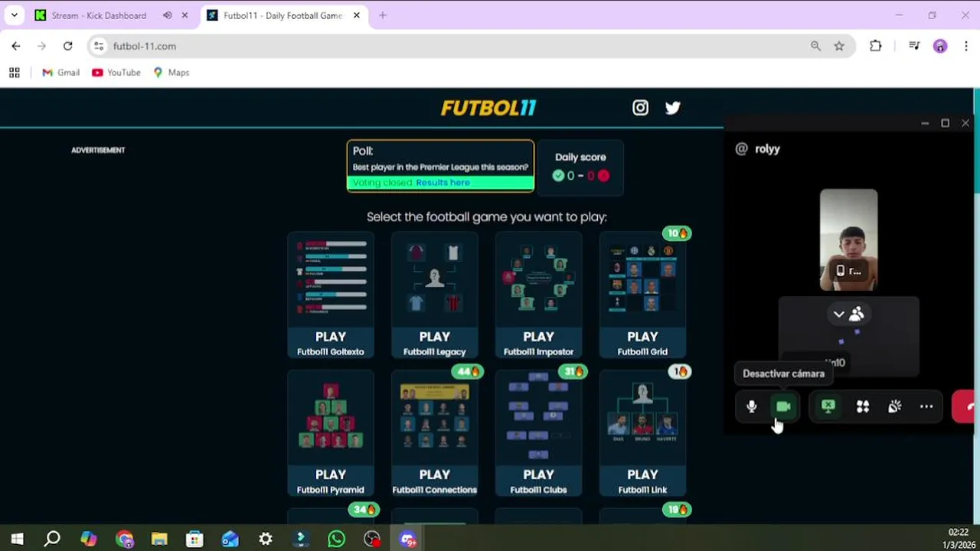
Task: Click the Daily score box
Action: click(580, 167)
